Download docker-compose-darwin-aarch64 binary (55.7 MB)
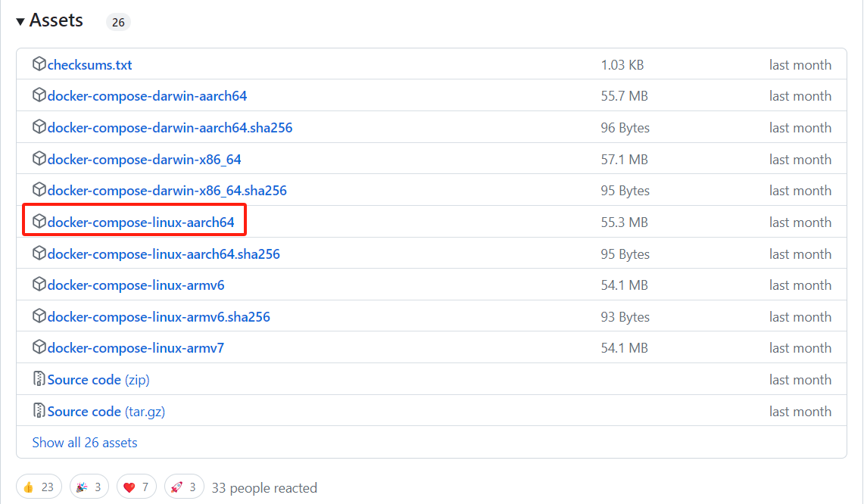The image size is (867, 504). point(147,96)
